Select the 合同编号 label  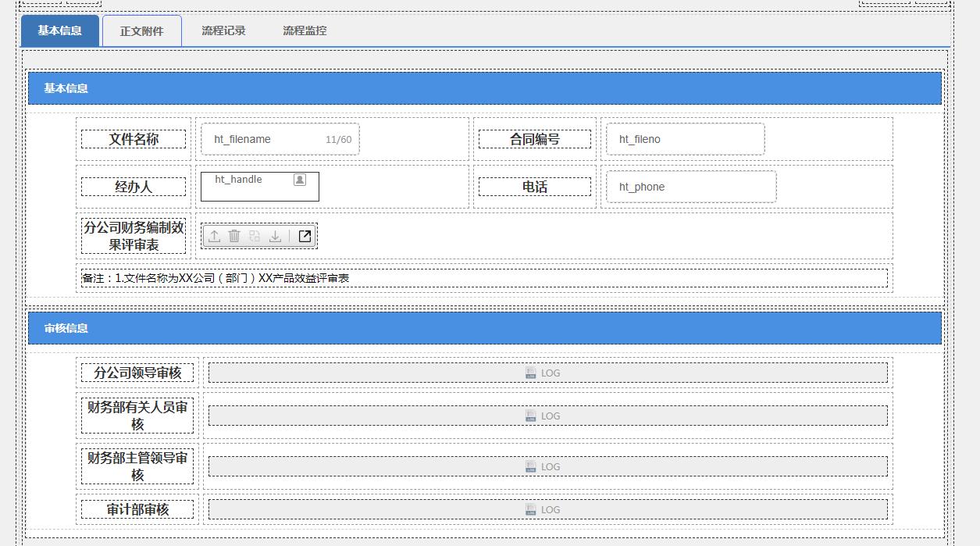coord(535,139)
